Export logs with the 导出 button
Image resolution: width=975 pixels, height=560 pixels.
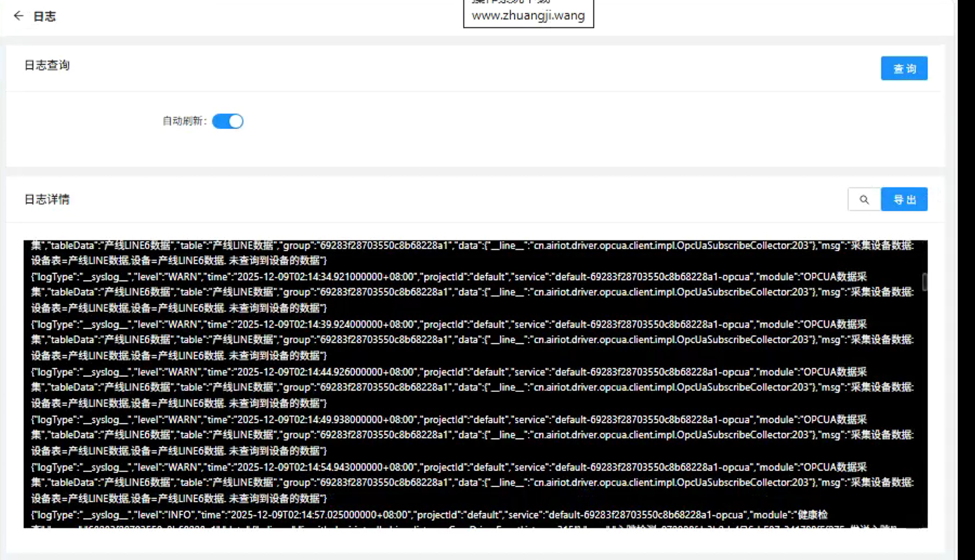(904, 199)
